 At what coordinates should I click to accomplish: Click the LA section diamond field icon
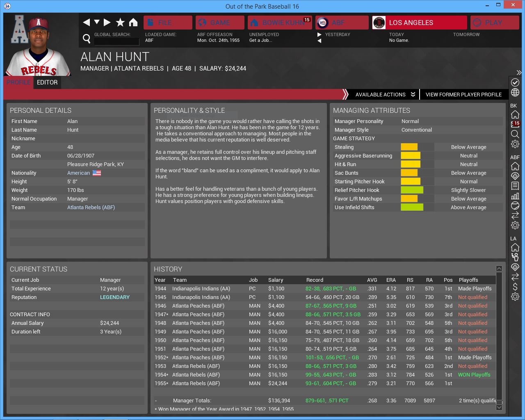pyautogui.click(x=515, y=267)
